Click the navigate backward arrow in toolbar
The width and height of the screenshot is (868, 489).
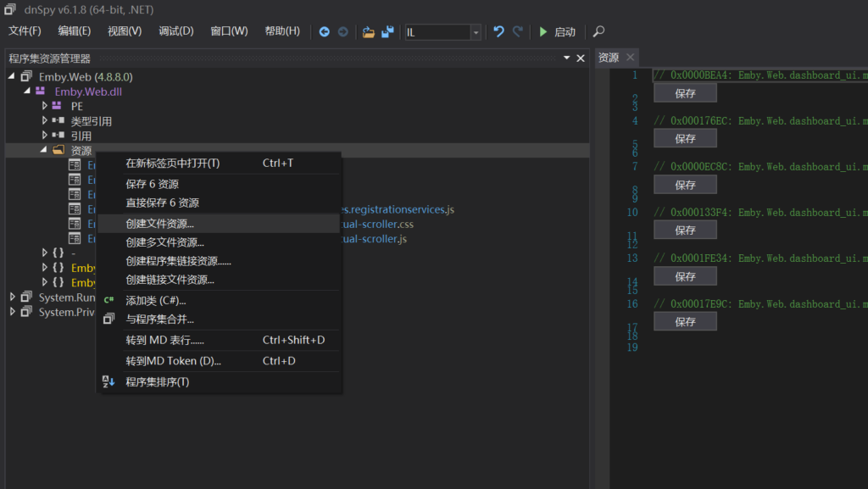(x=325, y=32)
